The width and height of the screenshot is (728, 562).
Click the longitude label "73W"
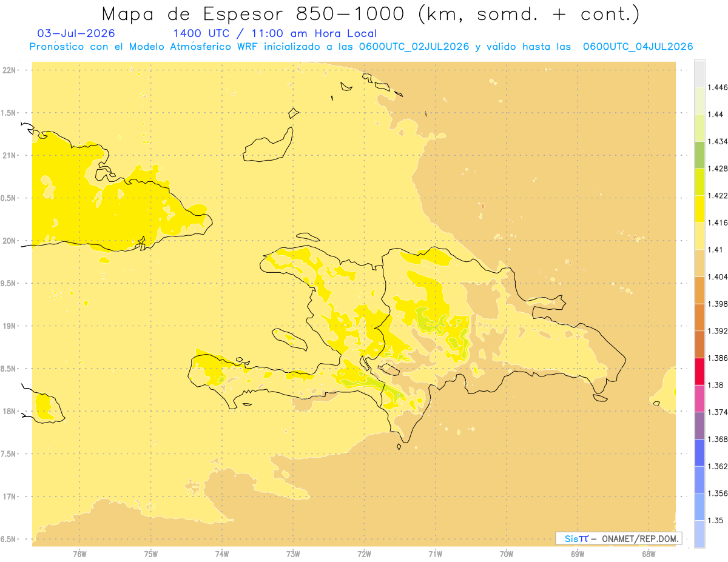point(293,554)
